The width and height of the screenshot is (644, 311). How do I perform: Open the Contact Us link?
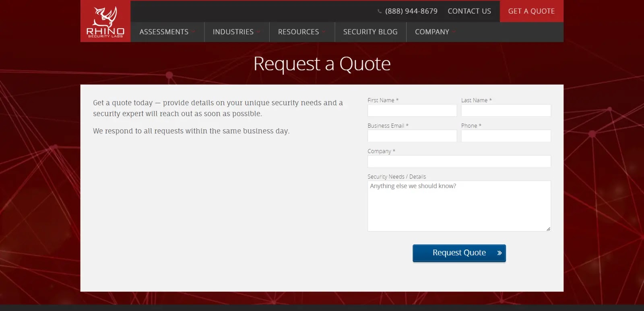tap(469, 11)
